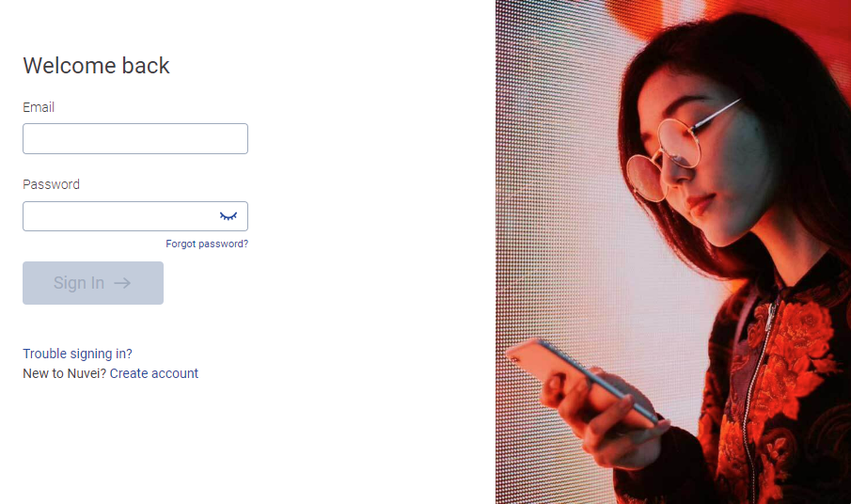Click the Email field label
The width and height of the screenshot is (851, 504).
(39, 107)
